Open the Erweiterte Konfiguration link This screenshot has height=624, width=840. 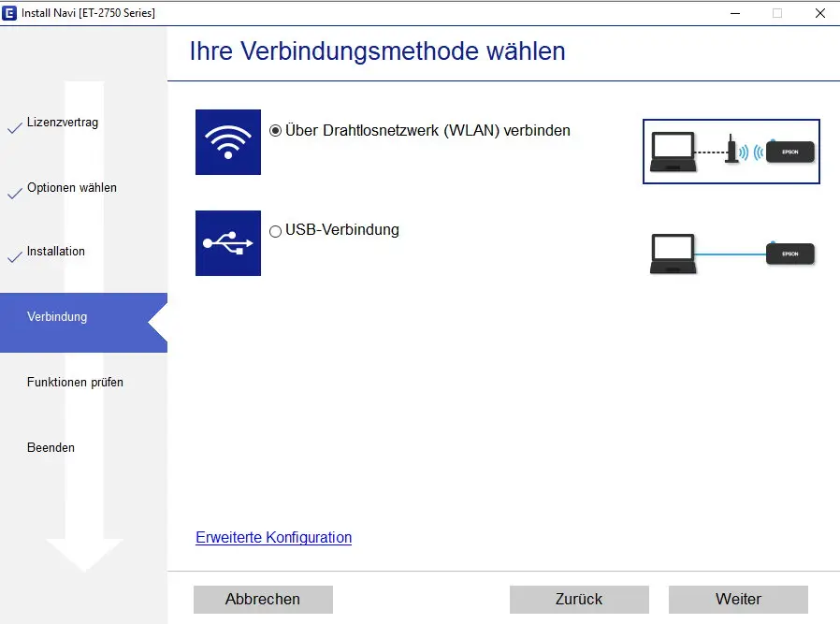pyautogui.click(x=273, y=538)
